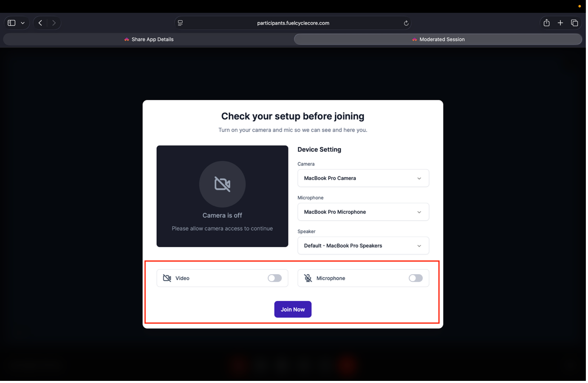This screenshot has height=383, width=588.
Task: Expand the MacBook Pro Microphone dropdown
Action: tap(363, 212)
